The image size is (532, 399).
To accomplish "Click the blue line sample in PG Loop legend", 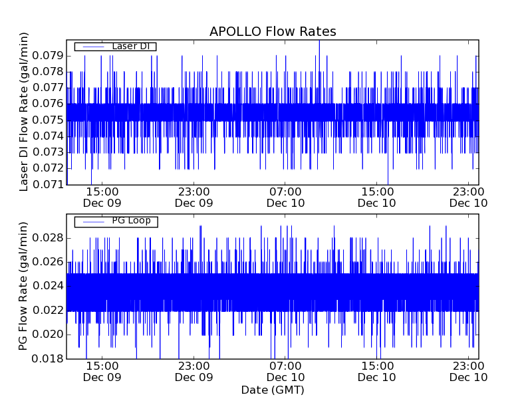I will point(92,221).
